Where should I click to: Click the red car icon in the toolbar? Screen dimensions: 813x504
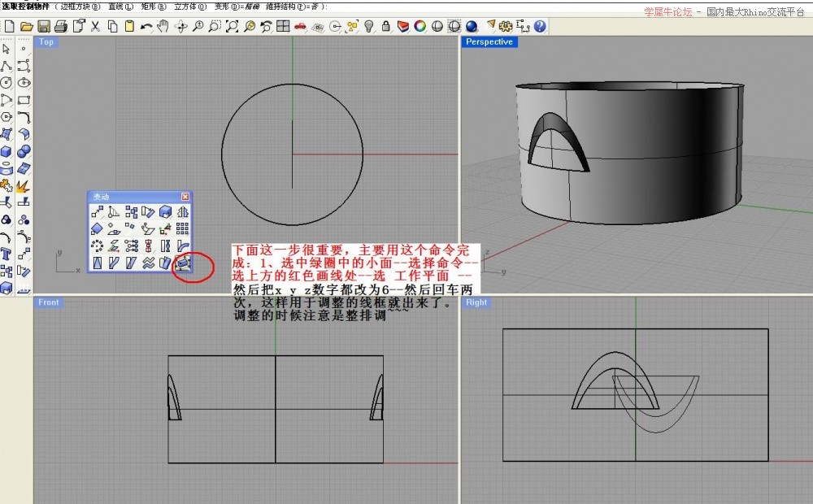pos(300,27)
